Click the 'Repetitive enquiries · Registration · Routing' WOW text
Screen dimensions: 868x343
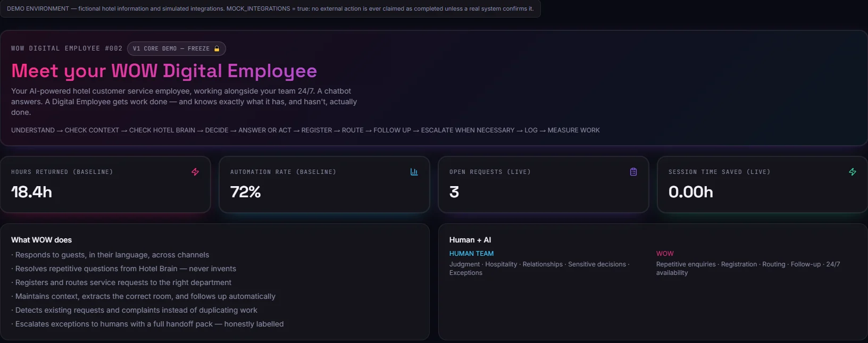(748, 269)
